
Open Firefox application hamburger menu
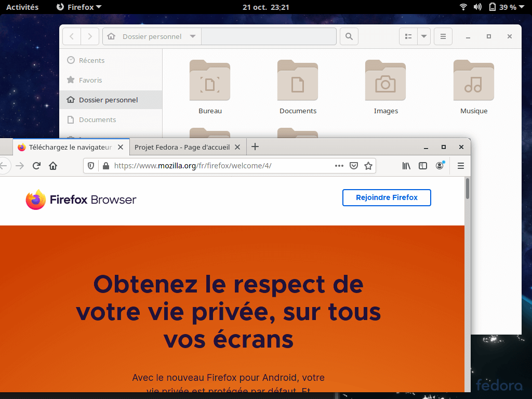[x=461, y=166]
